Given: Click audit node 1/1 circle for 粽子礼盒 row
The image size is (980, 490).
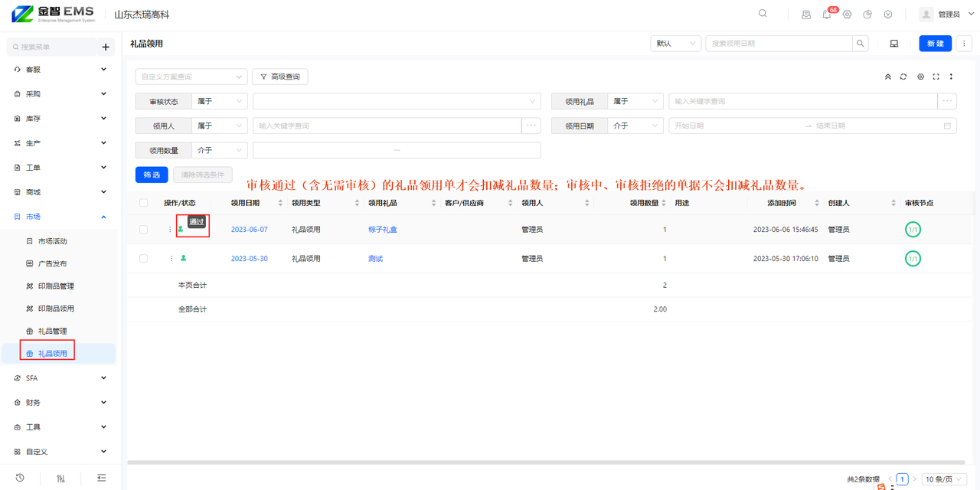Looking at the screenshot, I should click(x=913, y=230).
